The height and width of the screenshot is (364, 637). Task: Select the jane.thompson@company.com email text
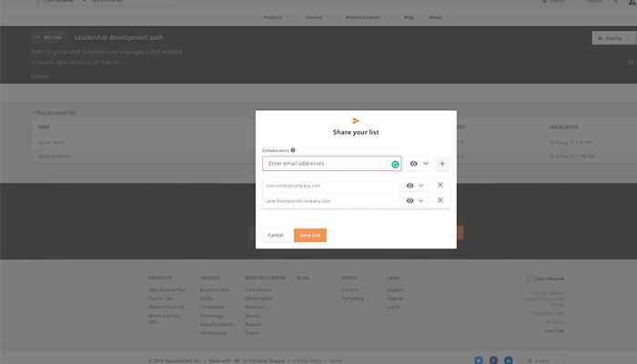click(x=298, y=201)
